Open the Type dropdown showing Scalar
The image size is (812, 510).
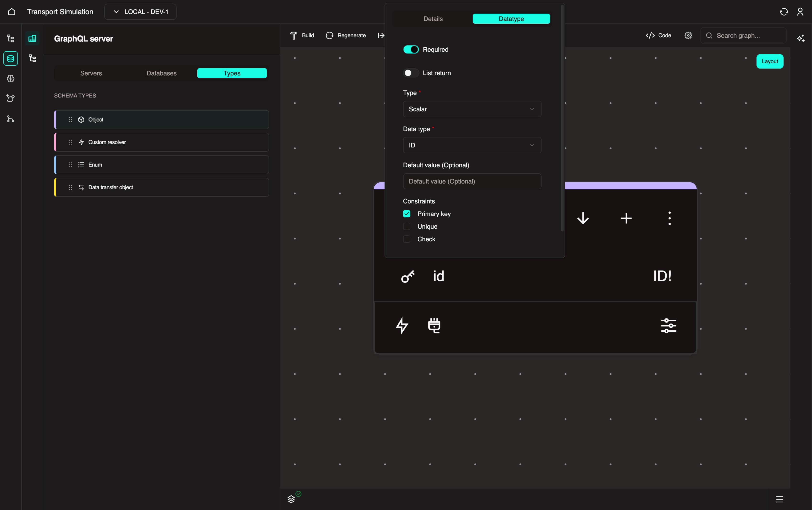tap(472, 109)
